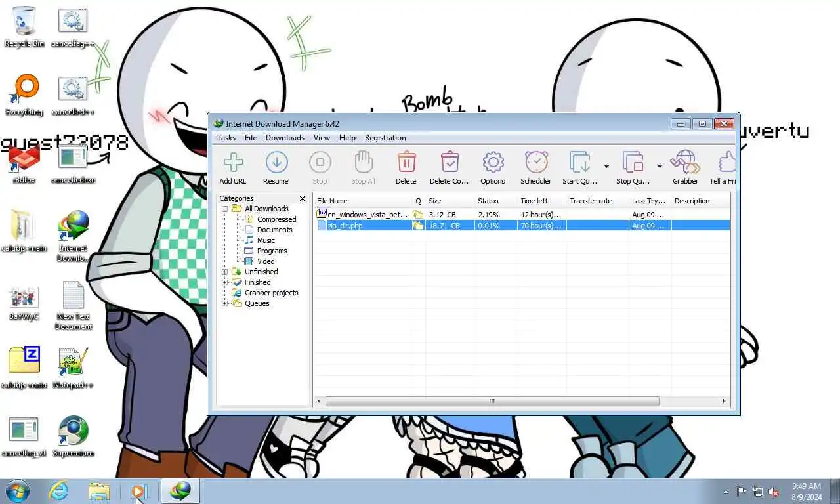
Task: Click the volume icon in system tray
Action: coord(774,492)
